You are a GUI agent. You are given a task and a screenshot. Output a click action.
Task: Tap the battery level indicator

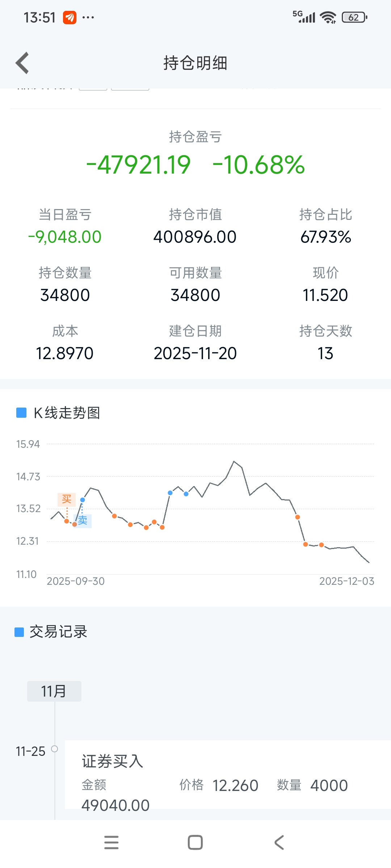pyautogui.click(x=354, y=17)
